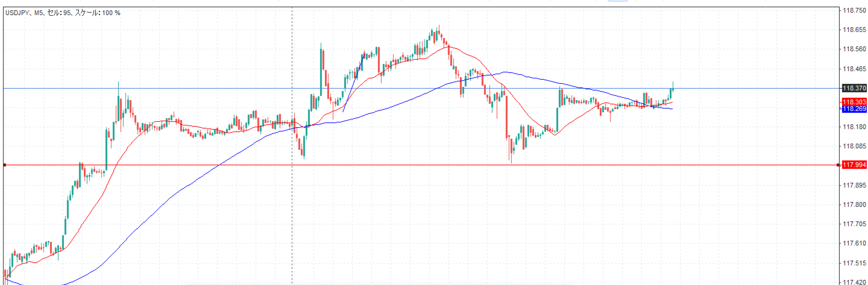Click the 117.420 price scale label

[854, 282]
